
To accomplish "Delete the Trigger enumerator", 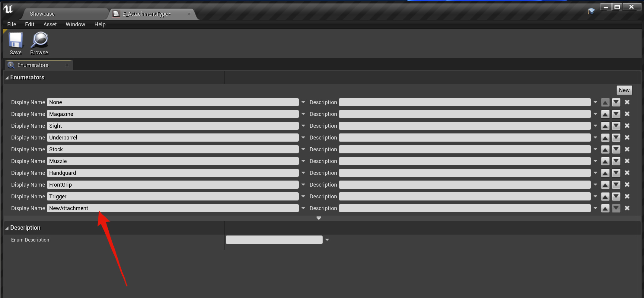I will 627,196.
